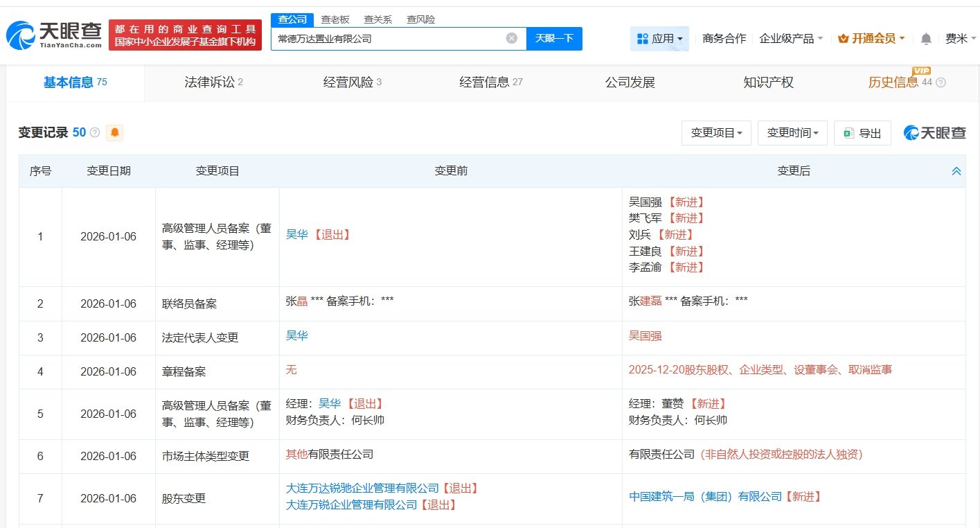Viewport: 980px width, 528px height.
Task: Click the help icon beside 历史信息 tab
Action: pos(941,82)
